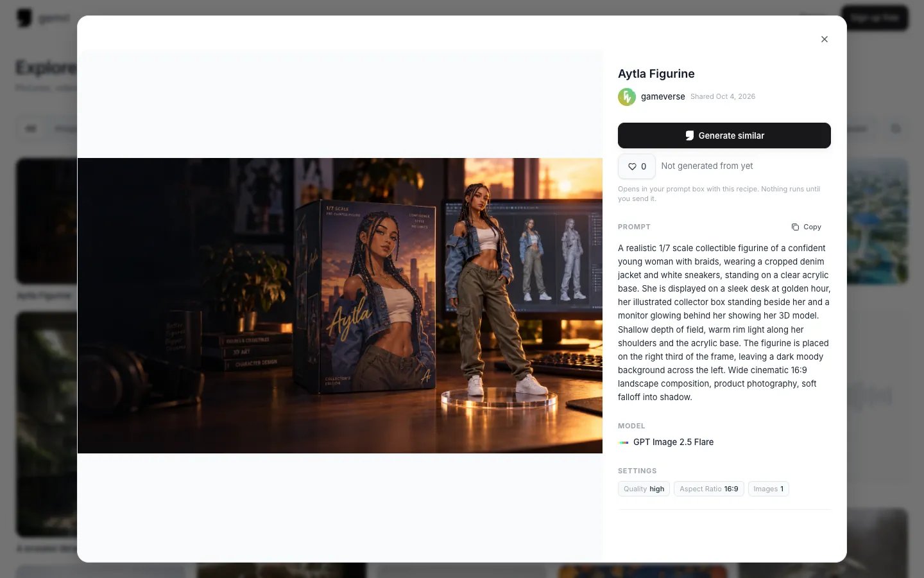Open the gameverse profile link

pos(663,97)
